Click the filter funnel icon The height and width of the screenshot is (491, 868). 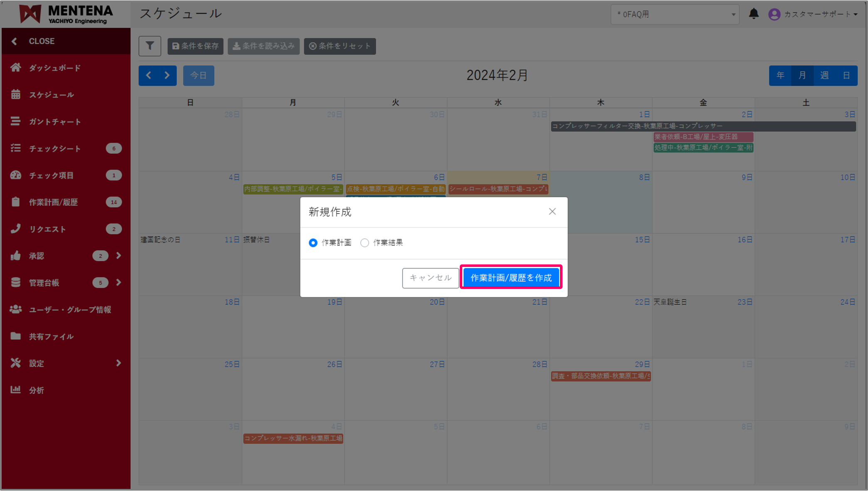(150, 46)
